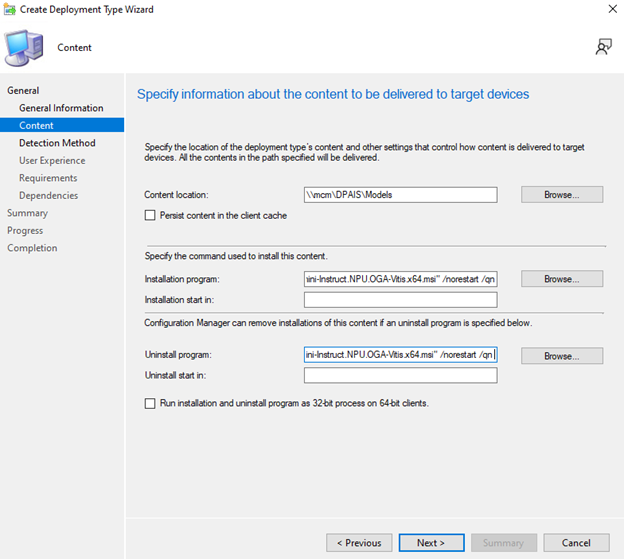
Task: Click the Installation program input field
Action: 401,279
